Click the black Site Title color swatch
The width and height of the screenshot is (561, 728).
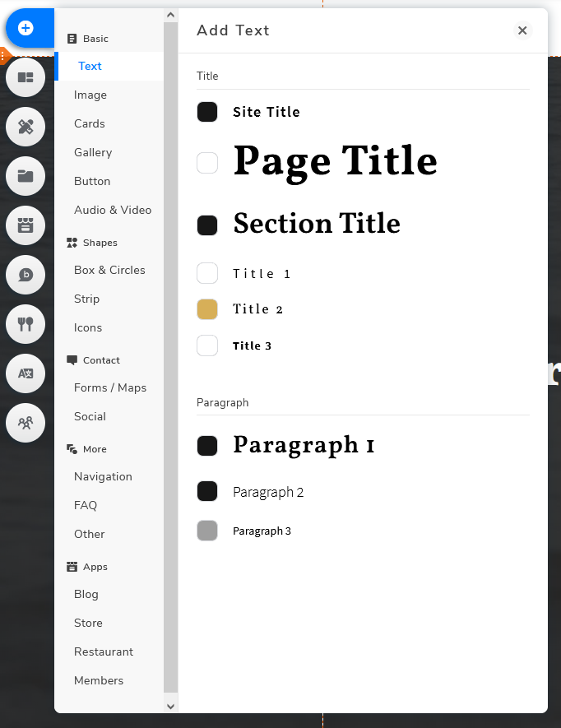pos(207,112)
